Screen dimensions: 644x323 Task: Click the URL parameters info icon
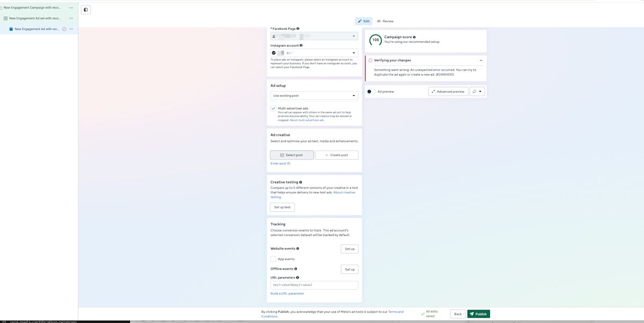pyautogui.click(x=298, y=278)
